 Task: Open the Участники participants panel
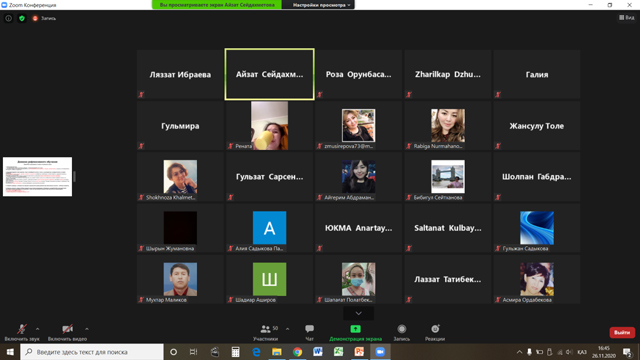pos(266,332)
